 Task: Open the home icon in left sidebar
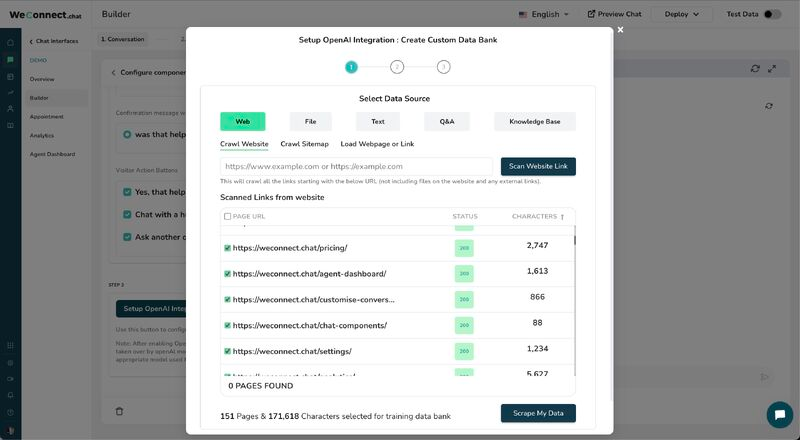click(10, 42)
